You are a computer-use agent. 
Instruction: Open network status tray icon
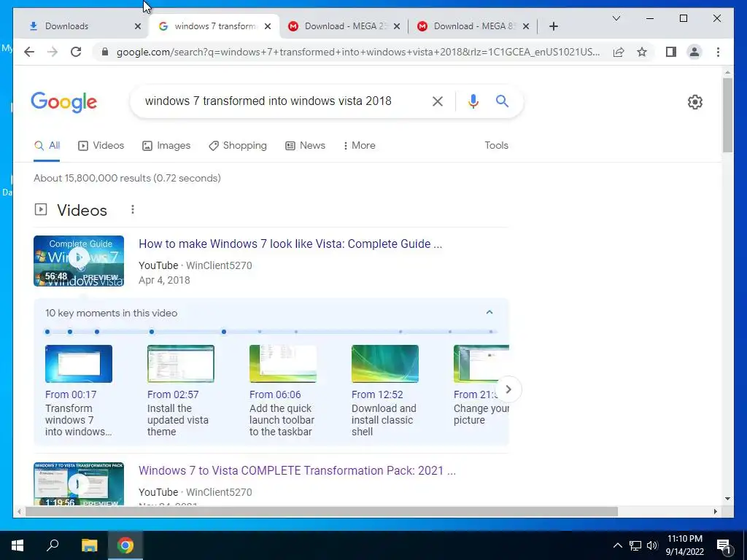click(635, 545)
